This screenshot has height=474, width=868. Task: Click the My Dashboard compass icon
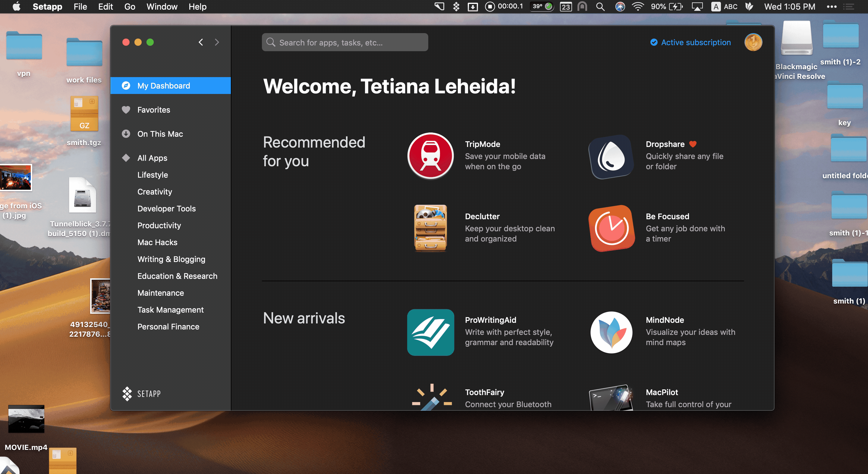tap(126, 86)
